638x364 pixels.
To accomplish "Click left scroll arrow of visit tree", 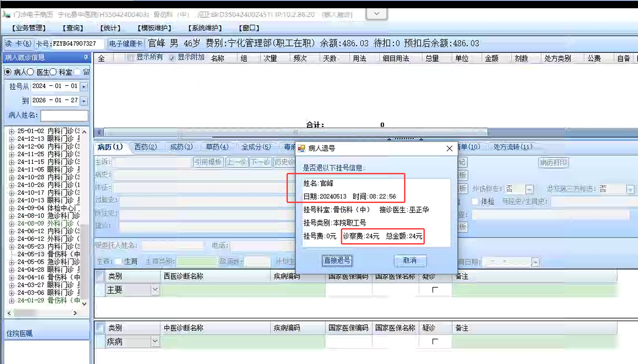I will click(9, 313).
